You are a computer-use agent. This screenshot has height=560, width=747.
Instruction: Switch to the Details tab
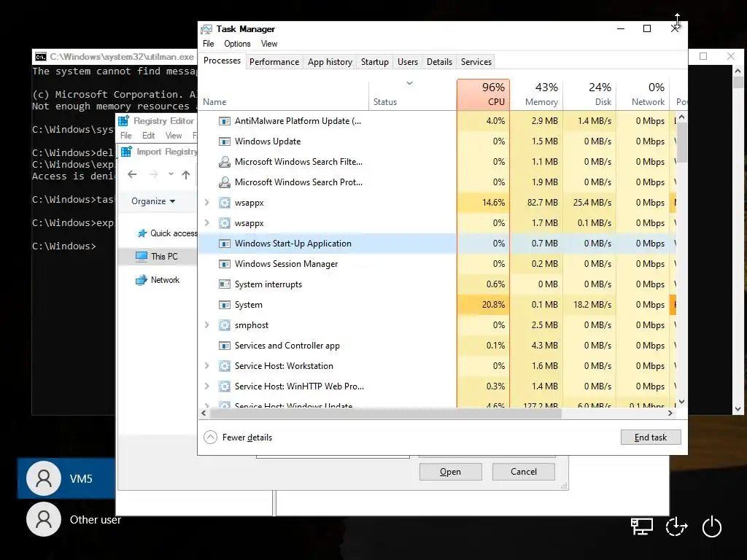[x=439, y=62]
